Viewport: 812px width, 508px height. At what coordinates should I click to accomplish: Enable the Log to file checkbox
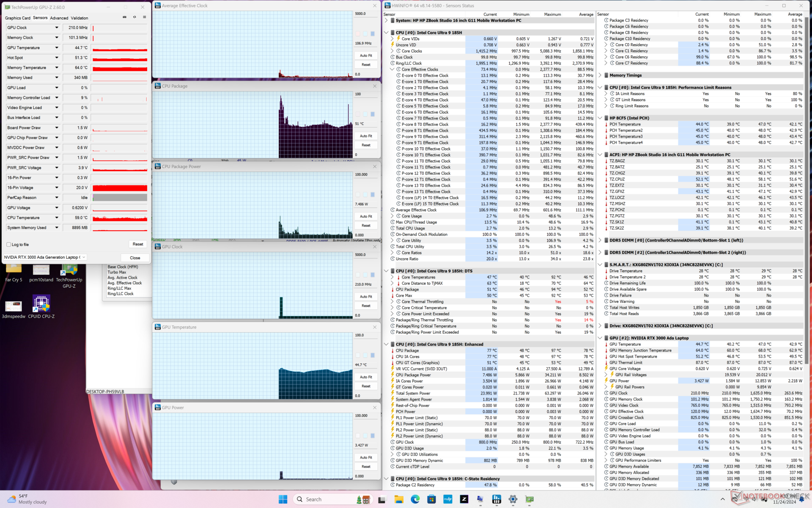pyautogui.click(x=9, y=245)
